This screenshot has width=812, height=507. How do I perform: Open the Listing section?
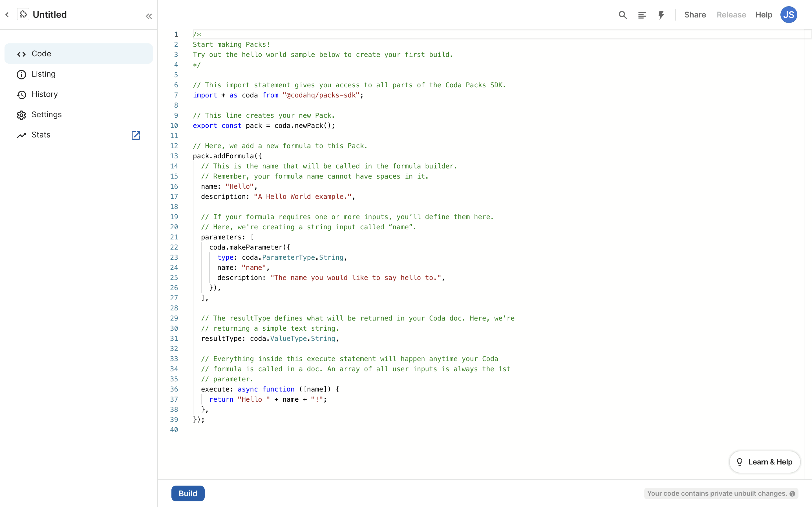(44, 74)
